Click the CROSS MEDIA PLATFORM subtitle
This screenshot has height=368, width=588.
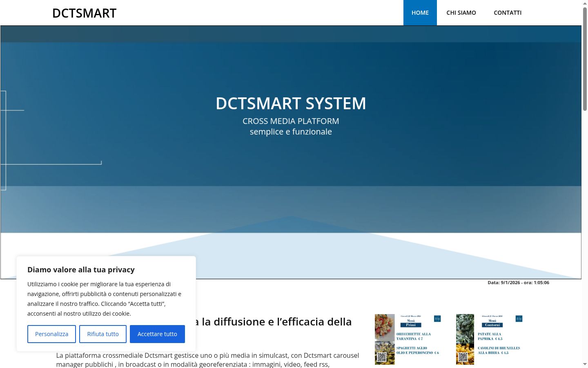tap(291, 121)
